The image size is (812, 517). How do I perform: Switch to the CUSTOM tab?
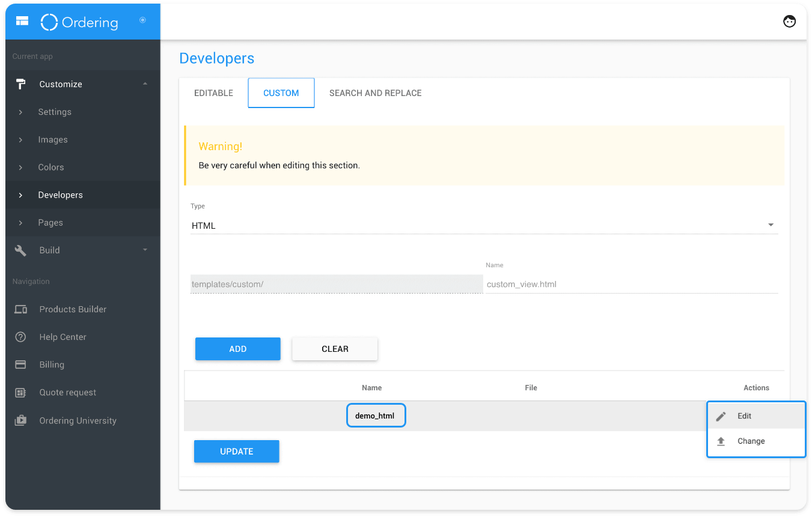pyautogui.click(x=281, y=93)
